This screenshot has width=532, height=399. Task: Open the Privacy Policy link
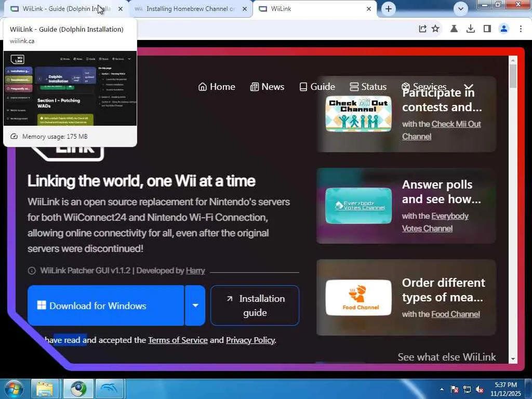point(250,340)
